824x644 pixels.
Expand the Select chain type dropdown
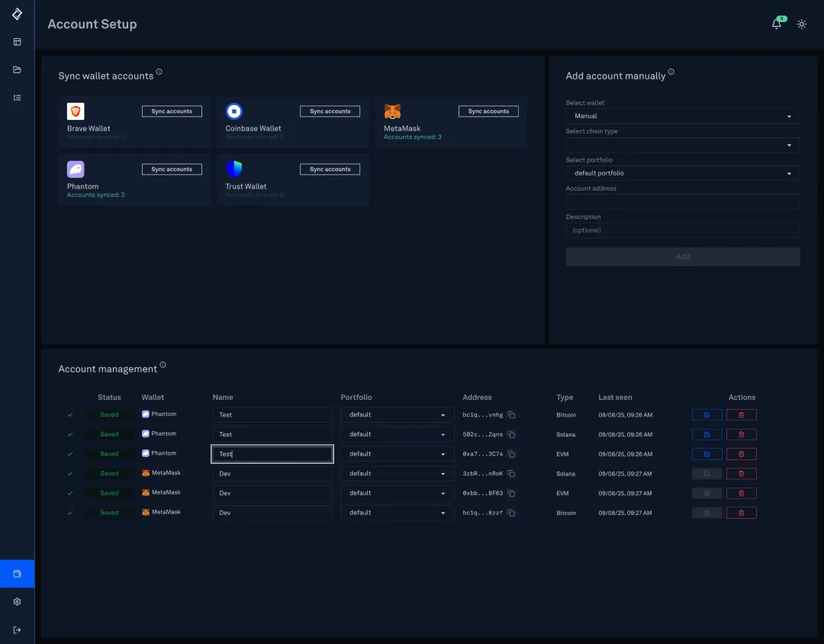[x=682, y=144]
